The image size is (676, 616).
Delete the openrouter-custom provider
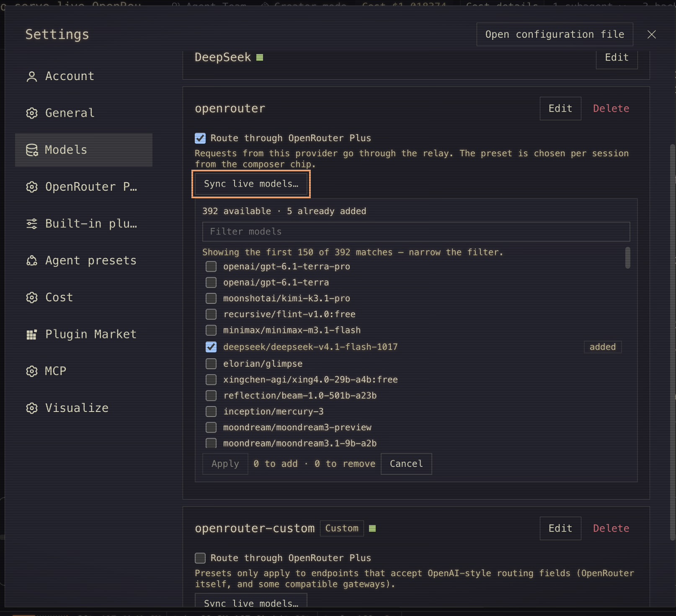click(x=611, y=528)
